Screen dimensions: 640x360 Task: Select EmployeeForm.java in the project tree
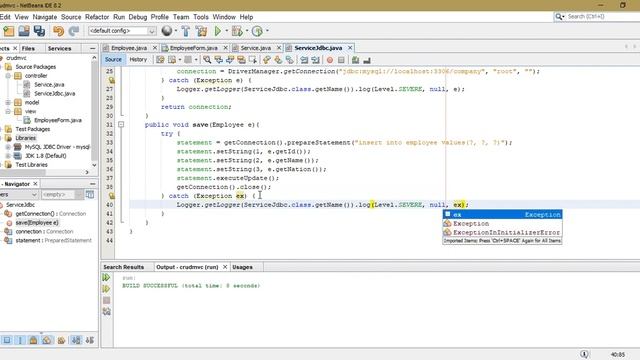click(x=58, y=120)
